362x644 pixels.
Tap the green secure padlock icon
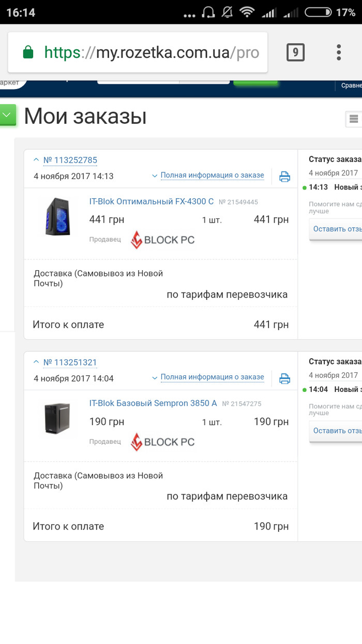click(28, 52)
